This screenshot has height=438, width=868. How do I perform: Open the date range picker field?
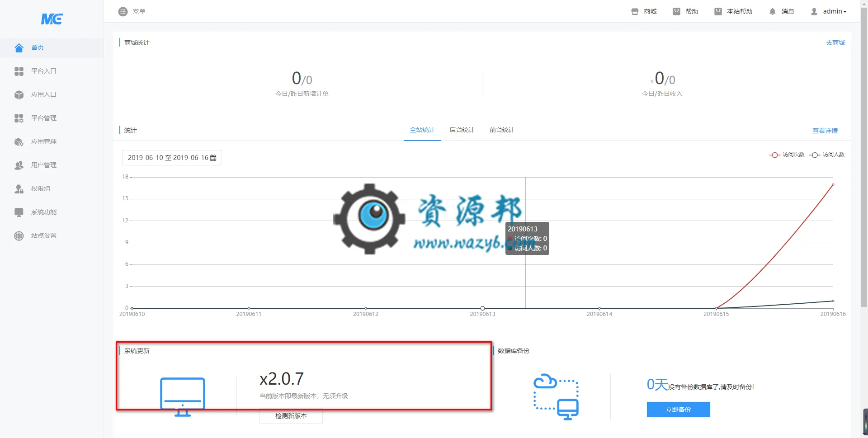click(x=172, y=158)
